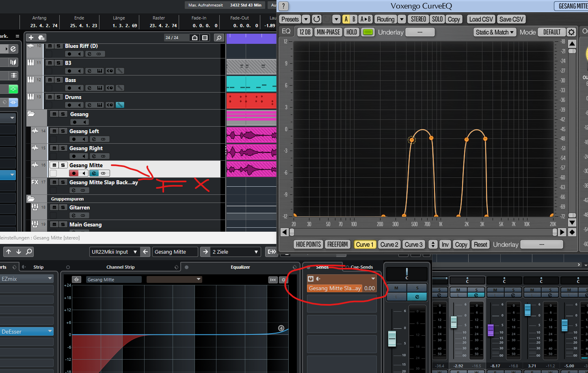Screen dimensions: 588x373
Task: Click the CurveEQ help question mark
Action: pos(283,6)
